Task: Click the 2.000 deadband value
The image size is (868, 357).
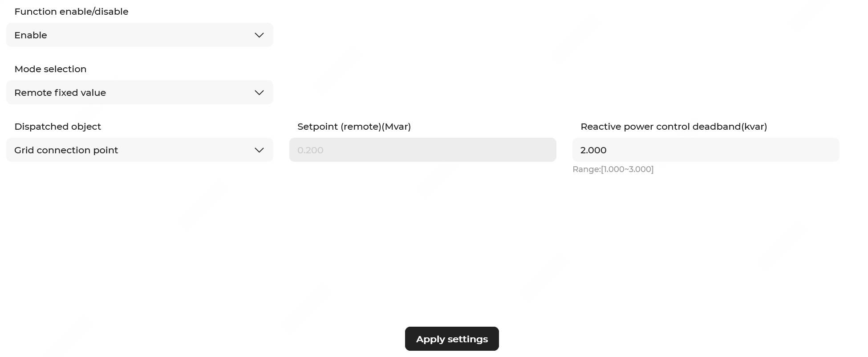Action: point(593,150)
